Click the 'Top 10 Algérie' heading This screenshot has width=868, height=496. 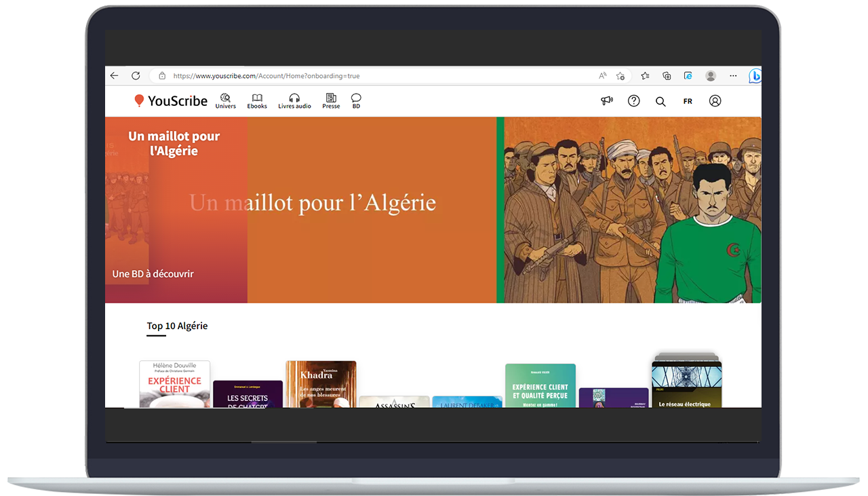[x=177, y=326]
